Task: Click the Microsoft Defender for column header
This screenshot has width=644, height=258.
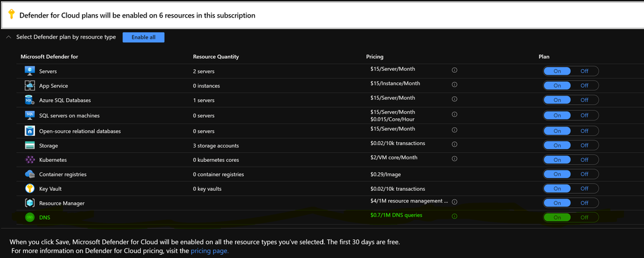Action: 49,57
